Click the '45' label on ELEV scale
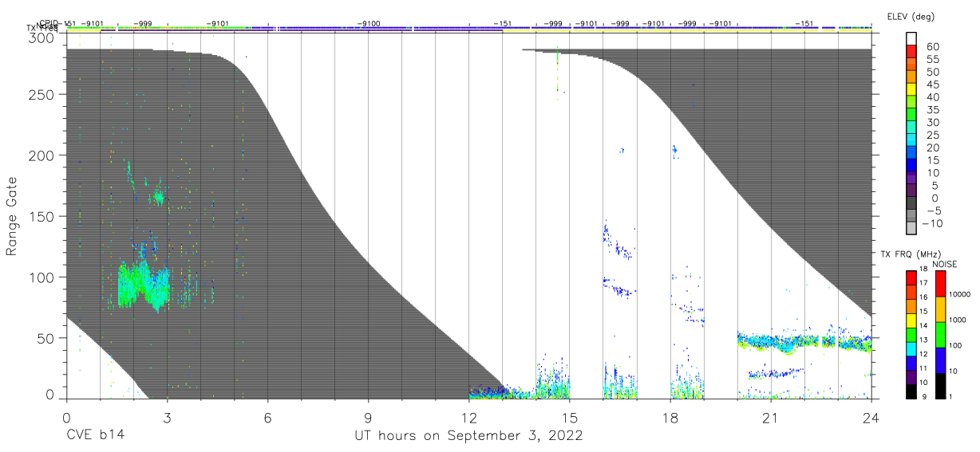 [x=932, y=85]
